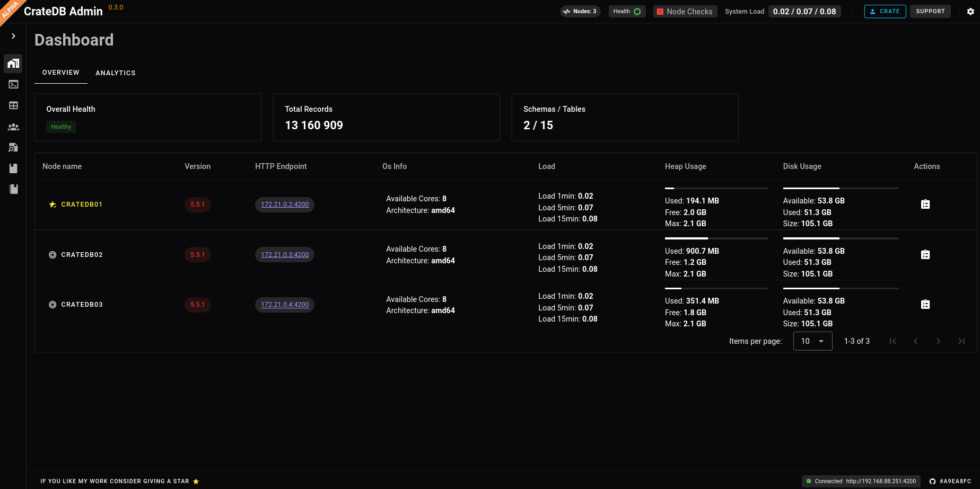Click the circle icon beside CRATEDB03
980x489 pixels.
click(52, 305)
